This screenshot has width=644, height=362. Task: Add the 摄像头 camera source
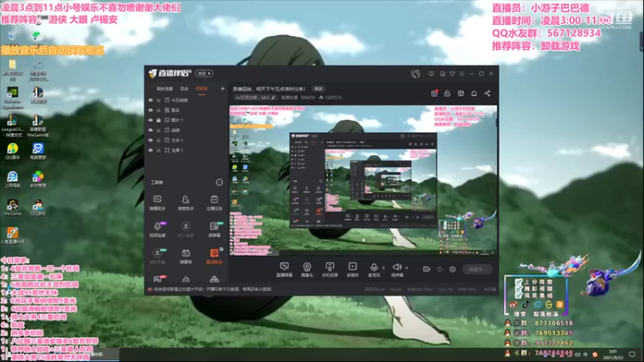(x=307, y=269)
